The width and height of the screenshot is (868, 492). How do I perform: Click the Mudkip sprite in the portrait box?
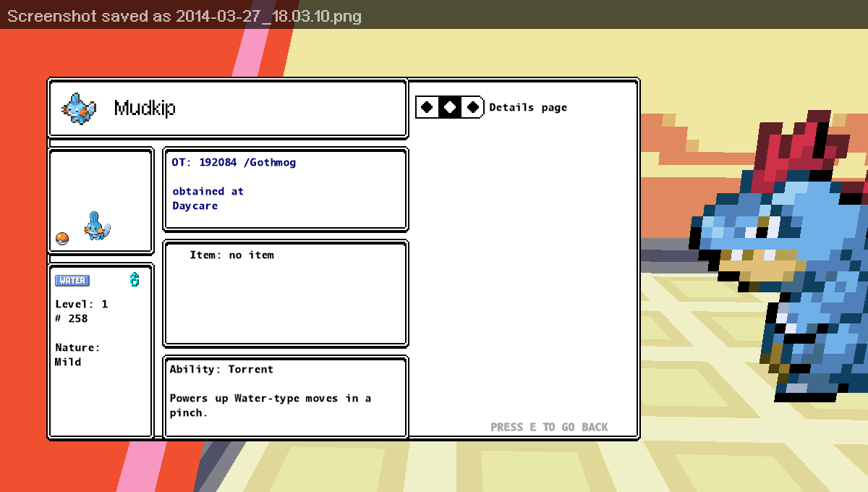tap(97, 226)
